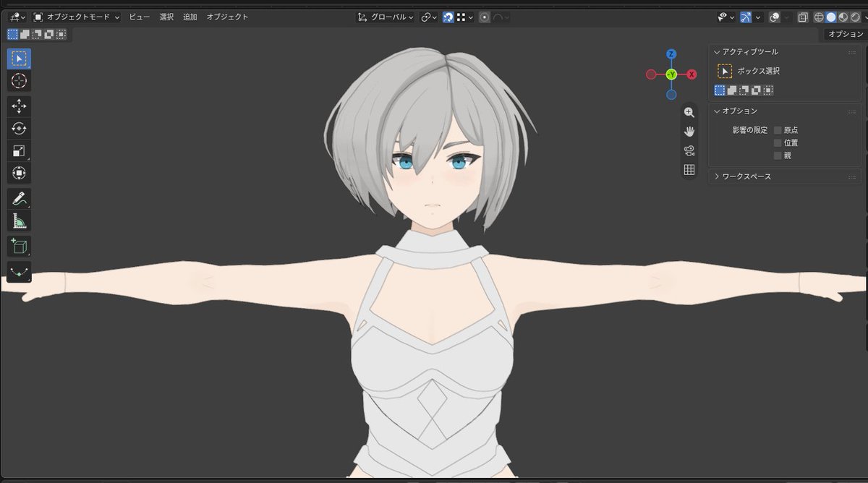The height and width of the screenshot is (483, 868).
Task: Choose Invert selection mode in the header row
Action: (48, 34)
